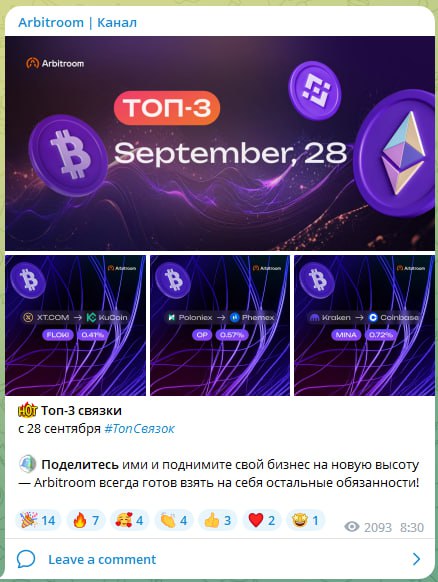
Task: Click the 8:30 message timestamp
Action: (x=412, y=527)
